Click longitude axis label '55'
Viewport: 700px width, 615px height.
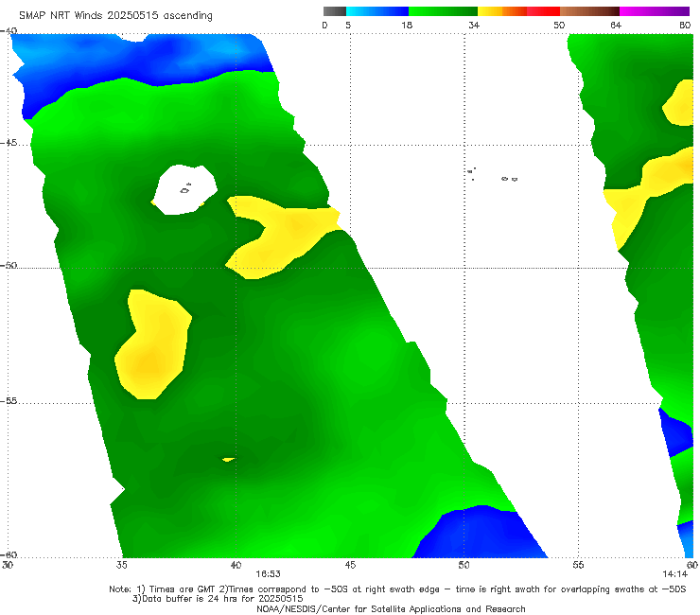click(578, 565)
